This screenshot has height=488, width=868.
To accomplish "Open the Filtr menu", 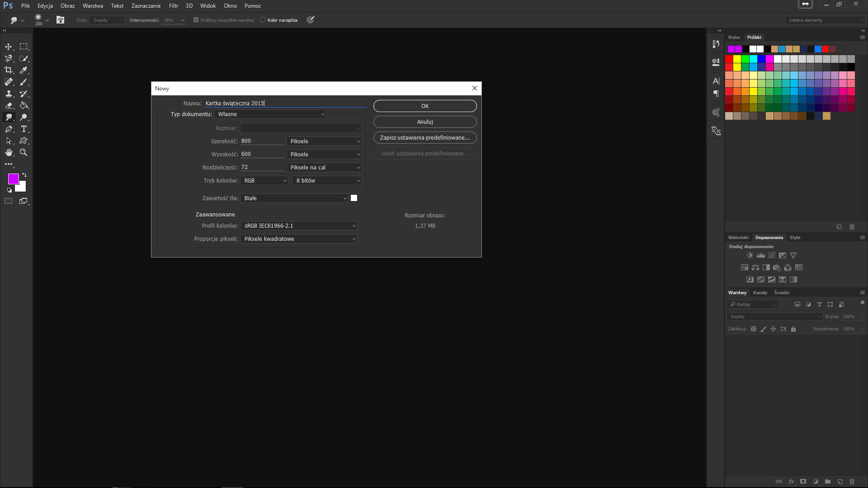I will pyautogui.click(x=174, y=6).
